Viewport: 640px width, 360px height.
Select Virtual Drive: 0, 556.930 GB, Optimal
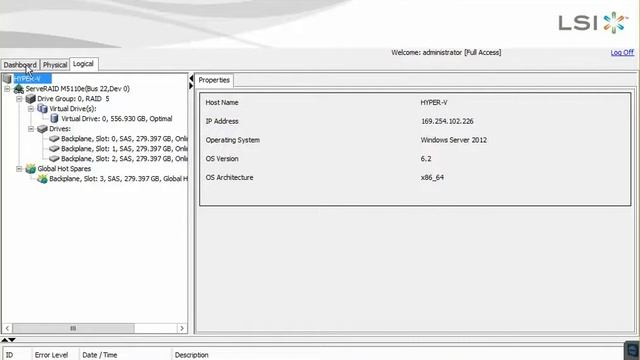(x=117, y=119)
